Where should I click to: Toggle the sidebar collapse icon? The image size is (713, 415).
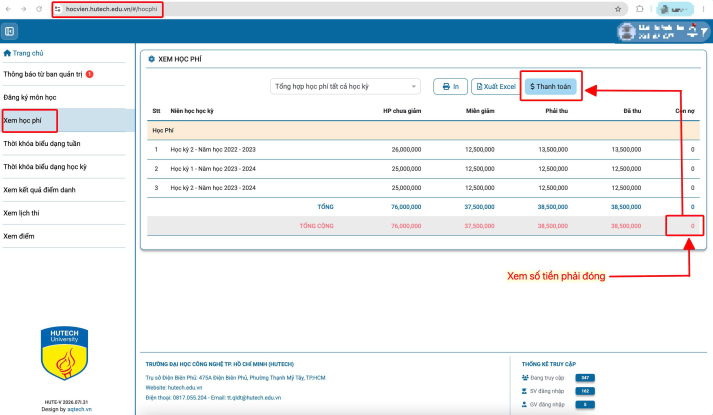(x=10, y=31)
